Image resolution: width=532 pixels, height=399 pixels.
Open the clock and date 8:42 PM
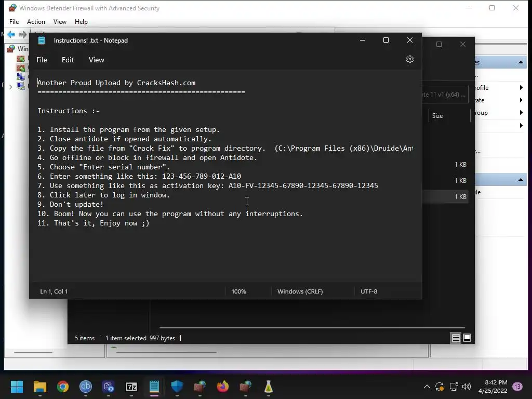493,387
